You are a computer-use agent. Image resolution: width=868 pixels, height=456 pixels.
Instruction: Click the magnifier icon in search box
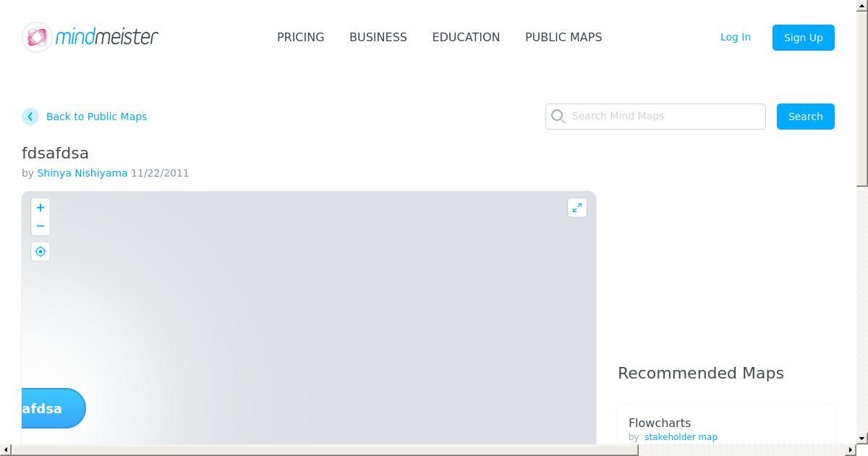(558, 116)
